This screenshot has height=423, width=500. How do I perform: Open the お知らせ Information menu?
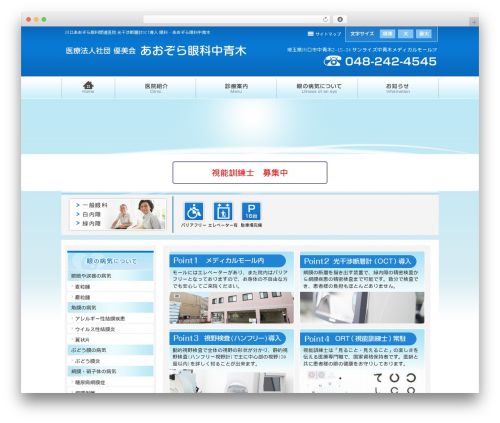click(398, 88)
